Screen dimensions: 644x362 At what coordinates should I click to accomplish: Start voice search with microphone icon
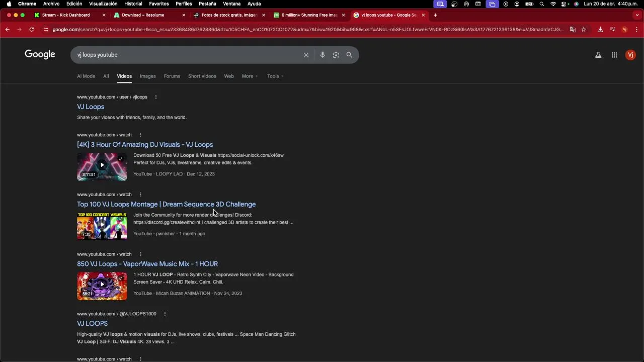point(323,55)
